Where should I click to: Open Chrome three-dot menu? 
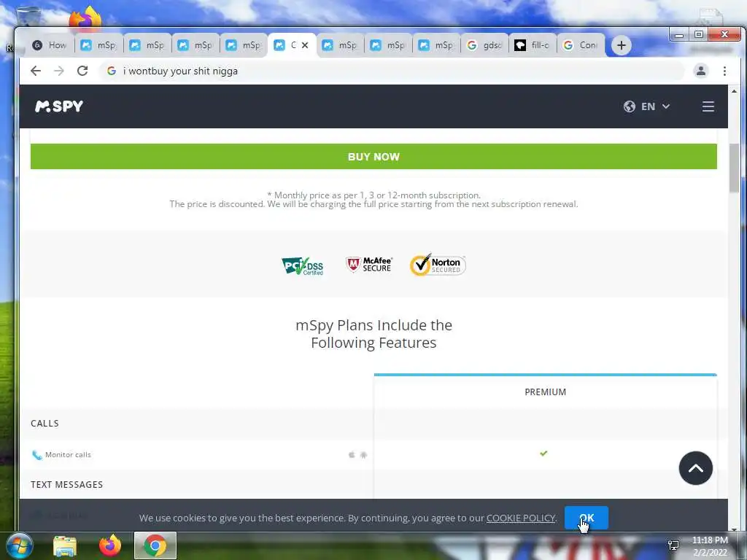click(x=724, y=71)
